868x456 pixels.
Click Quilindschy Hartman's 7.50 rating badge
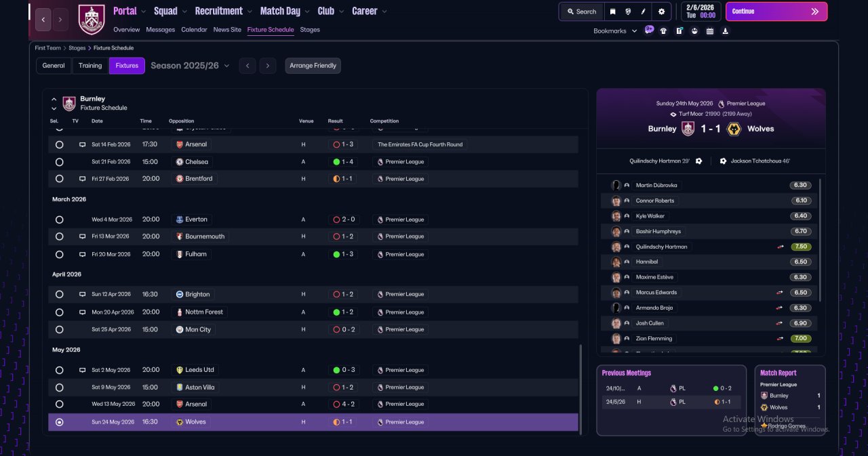801,247
